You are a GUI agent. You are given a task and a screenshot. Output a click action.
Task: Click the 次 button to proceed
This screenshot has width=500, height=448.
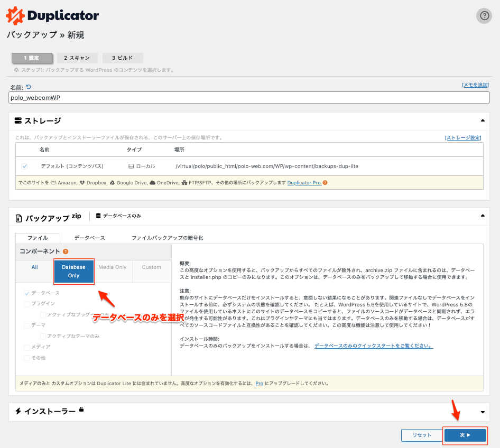coord(465,435)
